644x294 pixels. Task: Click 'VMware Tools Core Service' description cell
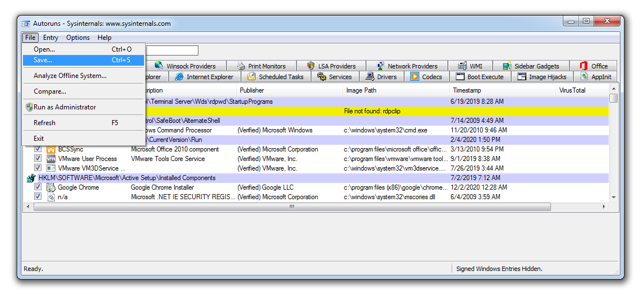tap(168, 159)
